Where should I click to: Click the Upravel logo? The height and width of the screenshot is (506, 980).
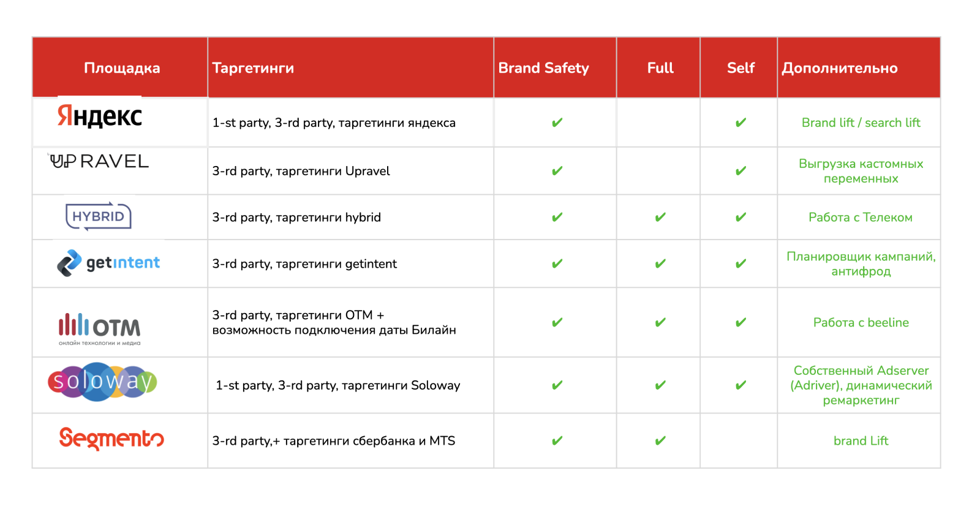(x=99, y=161)
